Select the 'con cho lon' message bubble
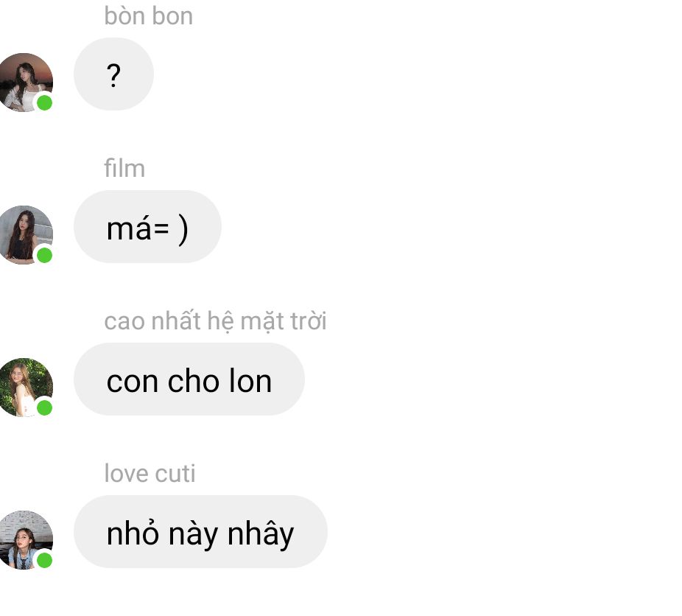 pyautogui.click(x=189, y=379)
